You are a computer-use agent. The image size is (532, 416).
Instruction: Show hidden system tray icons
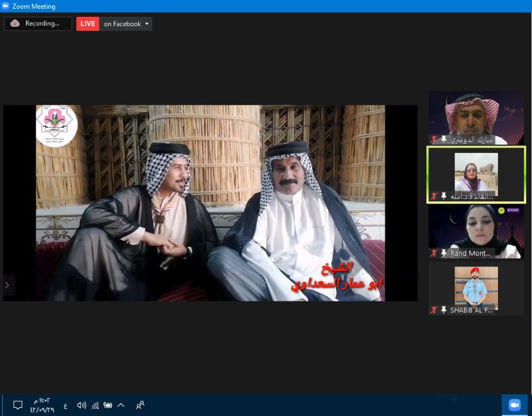point(121,405)
